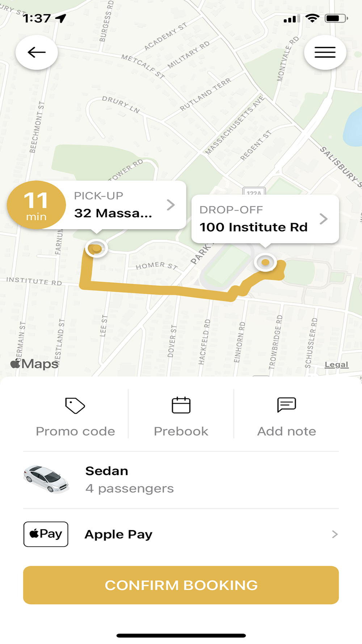Select the Prebook label
The height and width of the screenshot is (644, 362).
click(x=181, y=431)
